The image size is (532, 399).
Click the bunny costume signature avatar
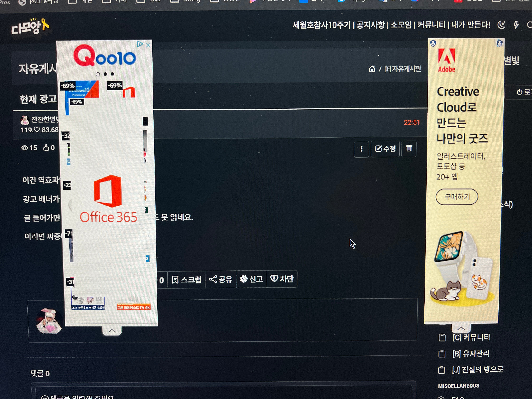pos(49,321)
